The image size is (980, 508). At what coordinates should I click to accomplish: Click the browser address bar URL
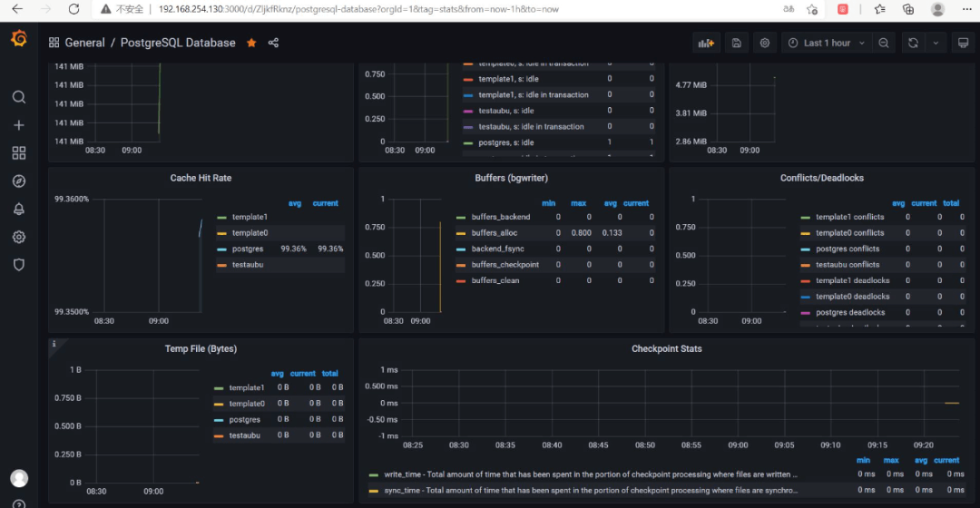coord(358,9)
